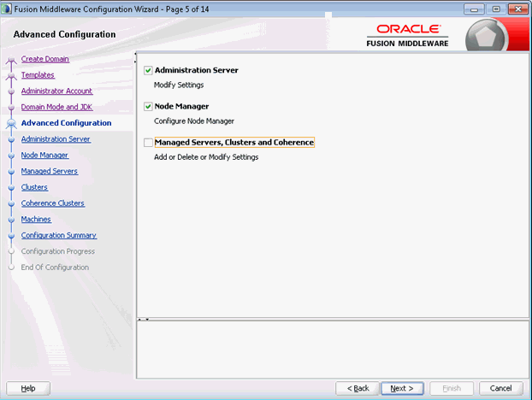
Task: Click the Advanced Configuration current step marker
Action: (x=11, y=124)
